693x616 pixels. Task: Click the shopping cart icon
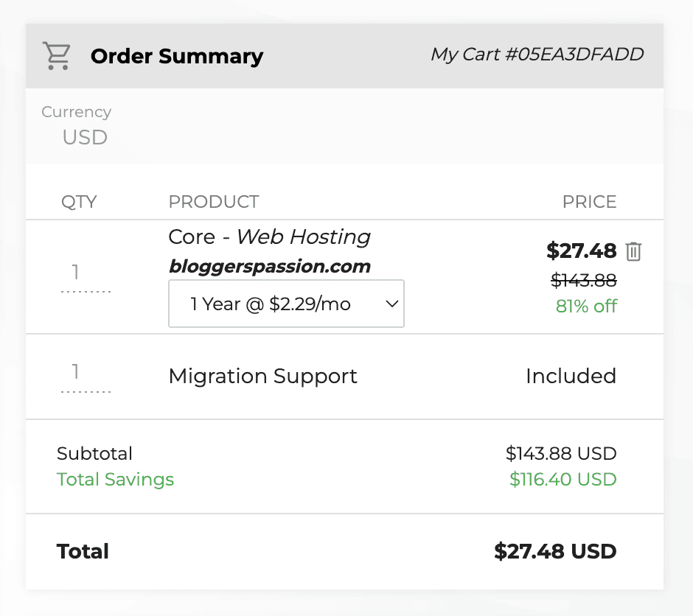coord(57,55)
